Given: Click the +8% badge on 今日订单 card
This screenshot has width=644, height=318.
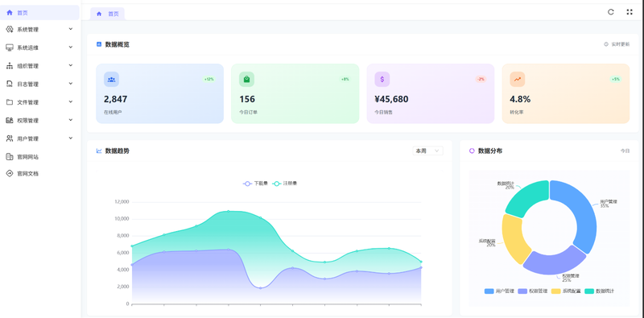Looking at the screenshot, I should (345, 79).
